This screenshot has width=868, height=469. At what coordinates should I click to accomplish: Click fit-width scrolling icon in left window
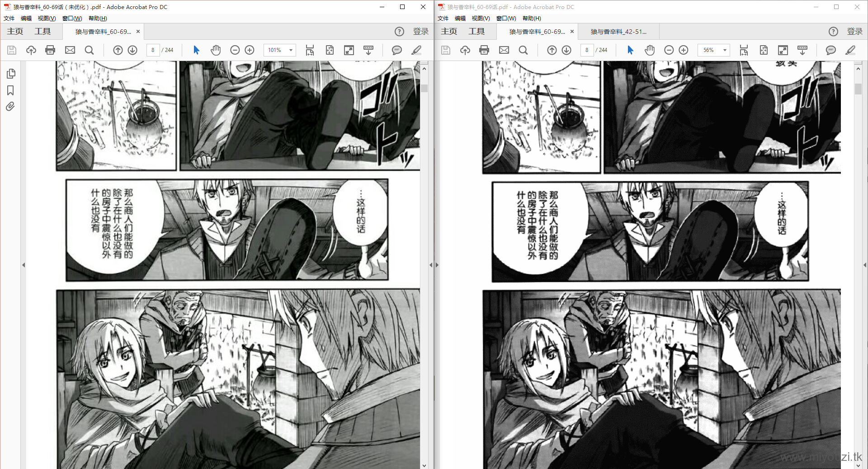click(x=310, y=50)
